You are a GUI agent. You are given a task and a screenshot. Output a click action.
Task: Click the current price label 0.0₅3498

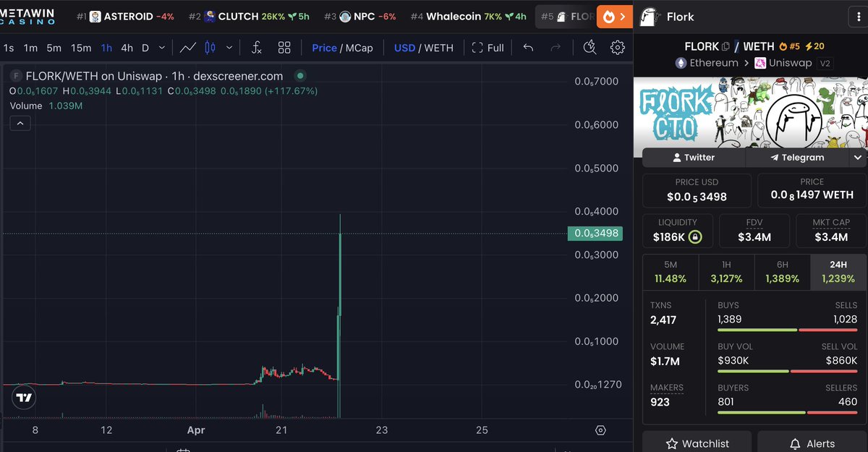click(x=594, y=234)
